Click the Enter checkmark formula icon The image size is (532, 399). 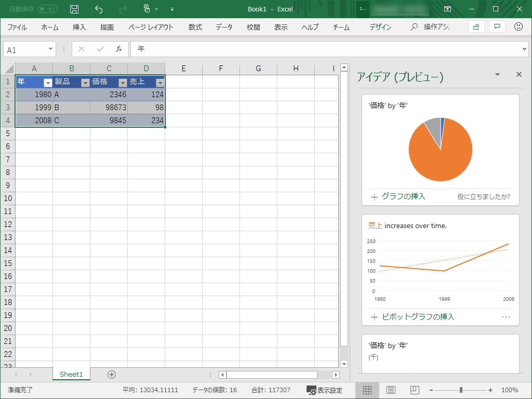pyautogui.click(x=100, y=49)
